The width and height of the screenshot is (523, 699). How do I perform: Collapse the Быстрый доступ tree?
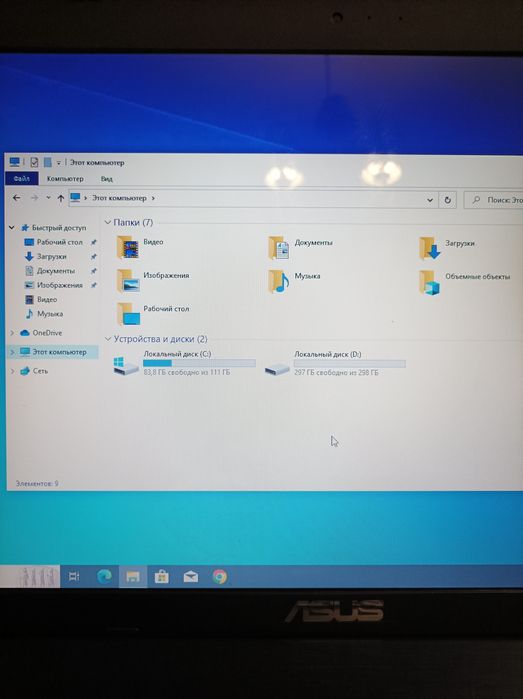12,227
